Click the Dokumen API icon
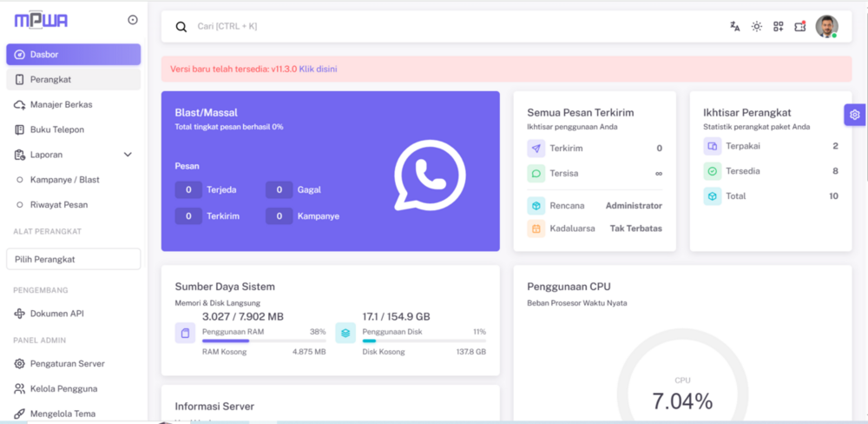The width and height of the screenshot is (868, 424). 19,314
